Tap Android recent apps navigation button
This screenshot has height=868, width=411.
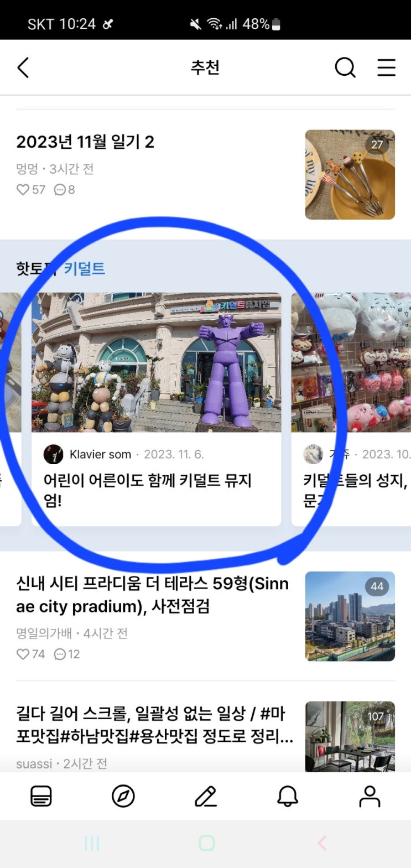(92, 843)
